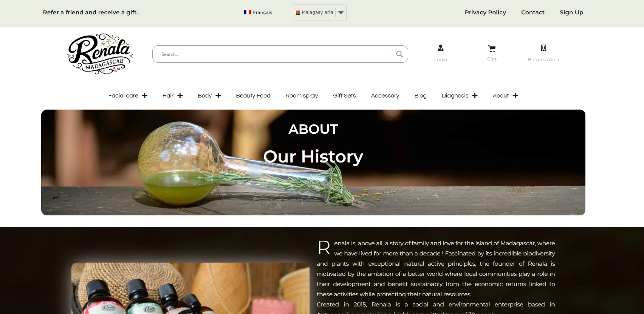644x314 pixels.
Task: Go to Beauty Food category
Action: tap(253, 96)
